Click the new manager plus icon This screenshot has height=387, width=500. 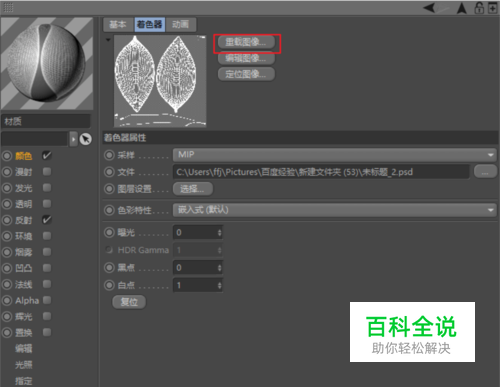pos(493,8)
